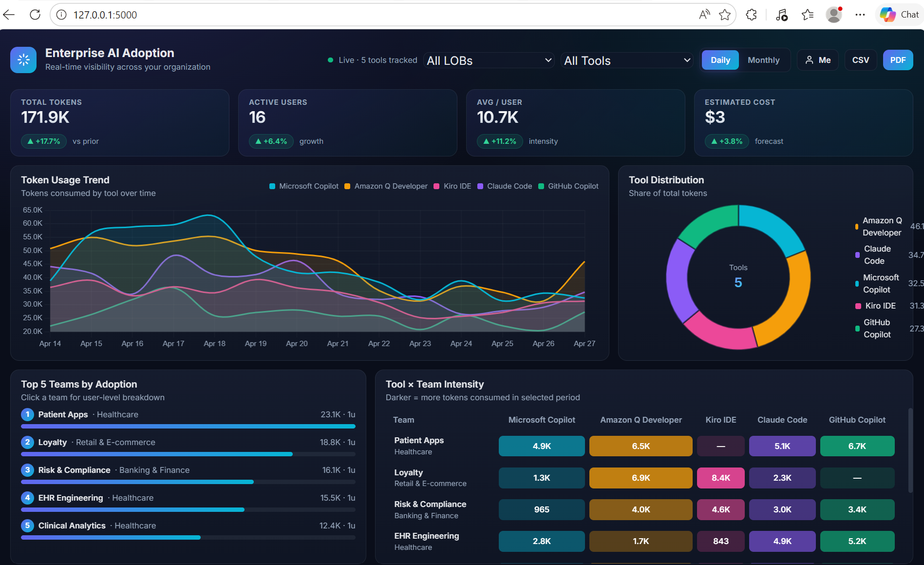The image size is (924, 565).
Task: Click the person icon in Me button
Action: (809, 60)
